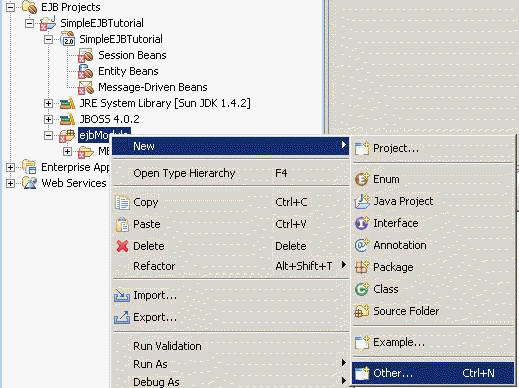The image size is (519, 388).
Task: Expand the folder under ejbModule
Action: pos(68,151)
